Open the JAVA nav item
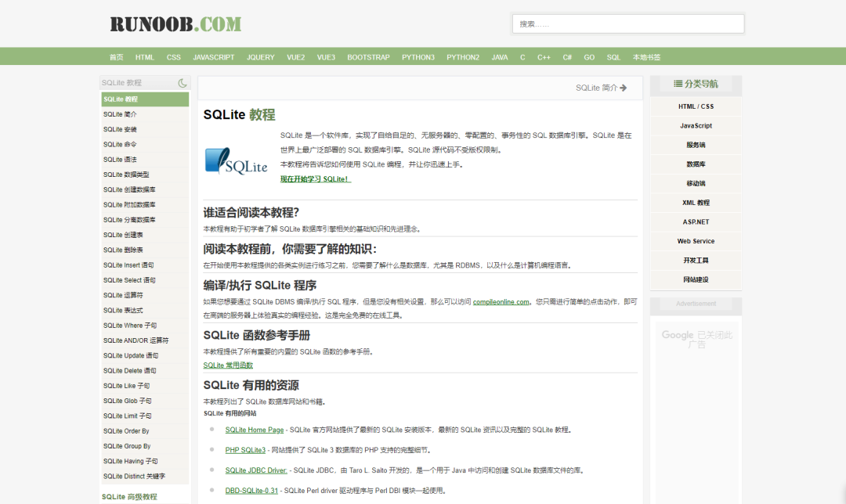846x504 pixels. [500, 57]
